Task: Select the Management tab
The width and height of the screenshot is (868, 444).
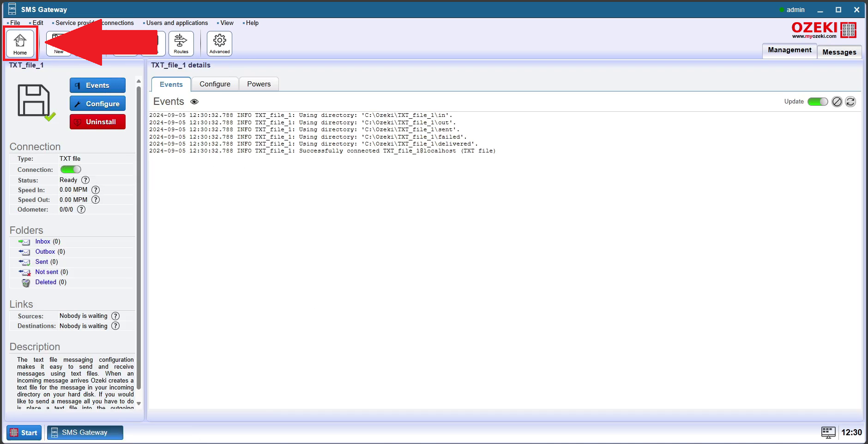Action: [x=790, y=50]
